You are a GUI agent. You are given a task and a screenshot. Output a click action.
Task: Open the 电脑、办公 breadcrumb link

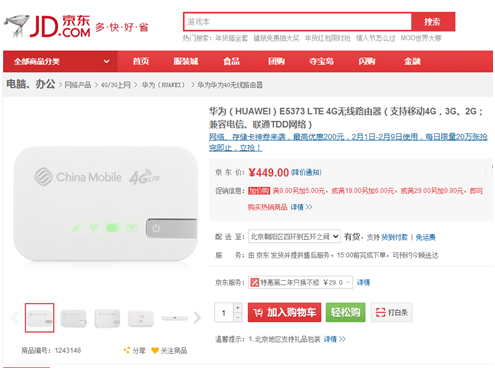click(x=31, y=84)
